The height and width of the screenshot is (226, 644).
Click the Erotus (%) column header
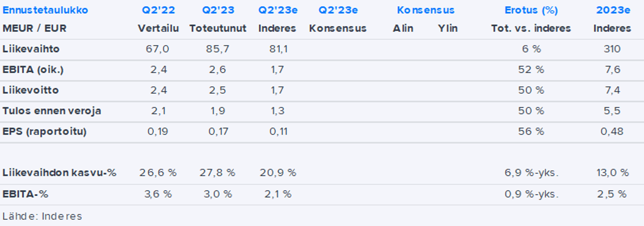click(x=531, y=10)
